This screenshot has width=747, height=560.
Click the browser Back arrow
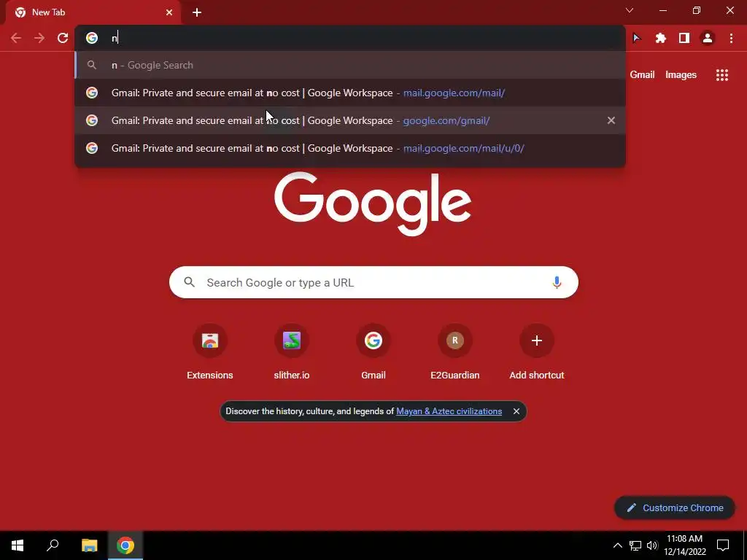click(x=16, y=38)
